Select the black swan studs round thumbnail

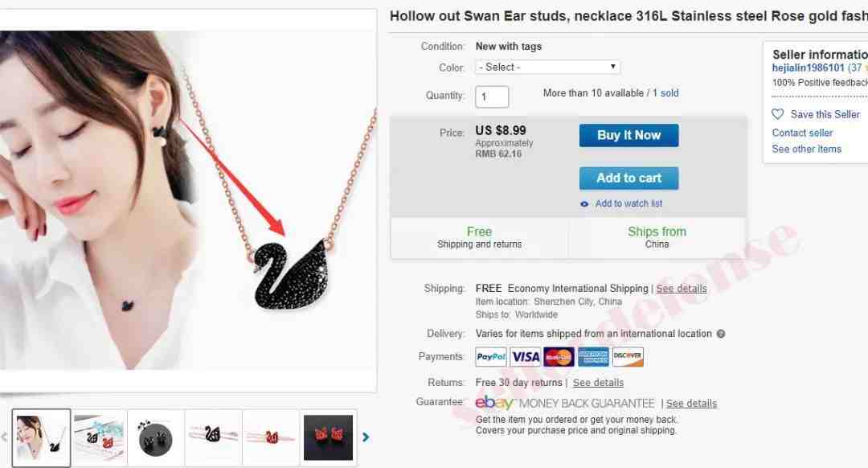(x=156, y=437)
